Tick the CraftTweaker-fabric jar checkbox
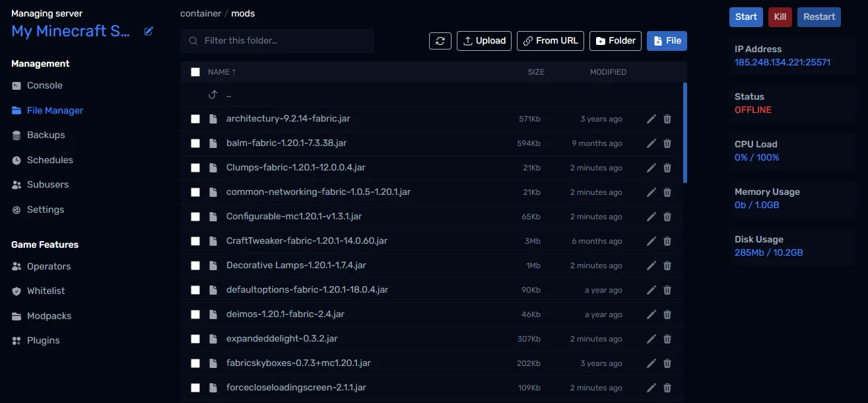The height and width of the screenshot is (403, 868). click(195, 241)
